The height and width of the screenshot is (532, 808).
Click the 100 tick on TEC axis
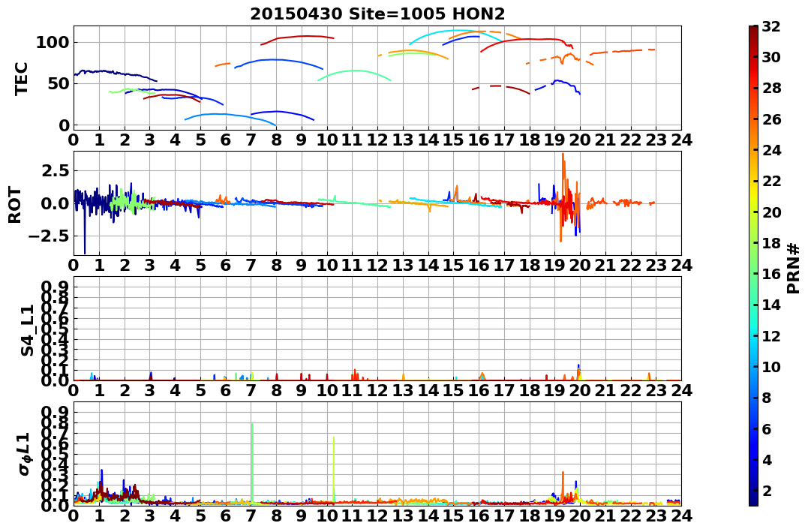coord(53,42)
